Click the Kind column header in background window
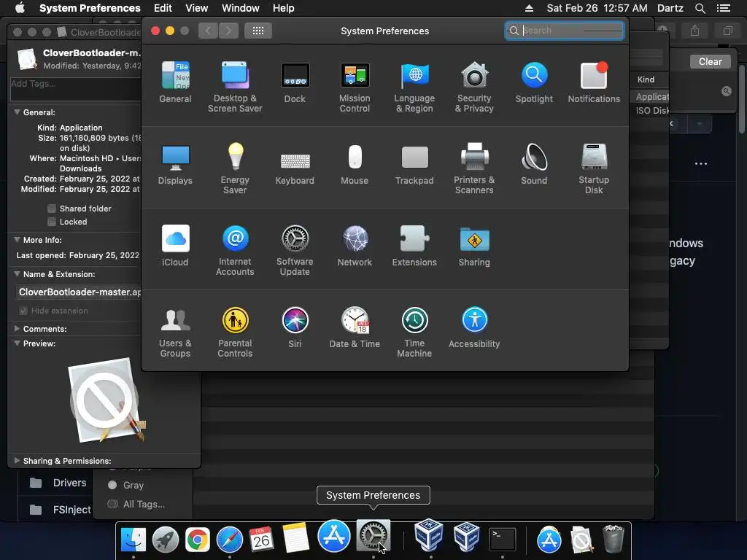This screenshot has height=560, width=747. click(646, 79)
